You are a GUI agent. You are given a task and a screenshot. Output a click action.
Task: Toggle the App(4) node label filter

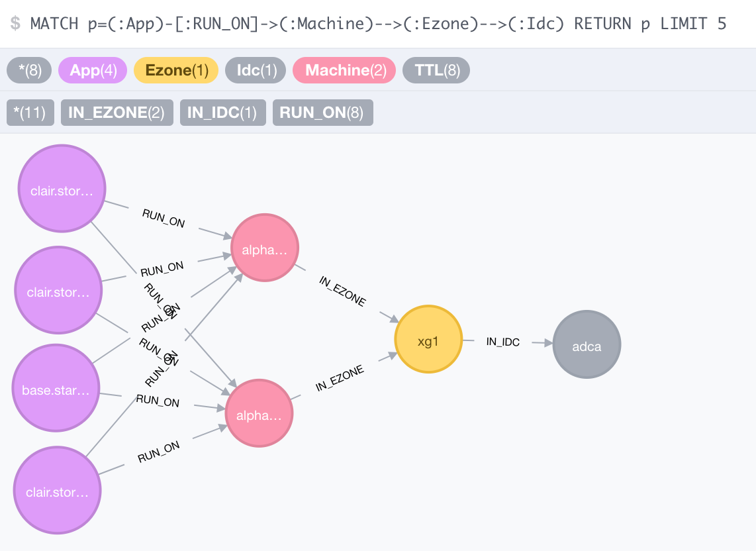[93, 70]
